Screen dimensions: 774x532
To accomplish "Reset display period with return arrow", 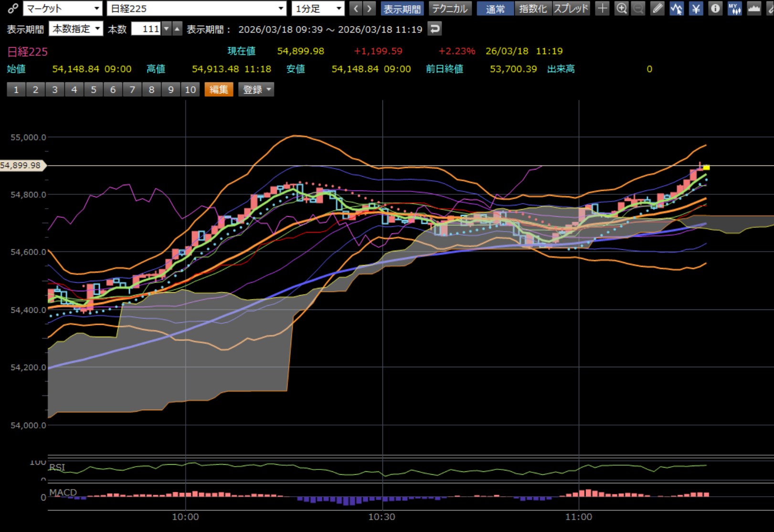I will point(434,29).
